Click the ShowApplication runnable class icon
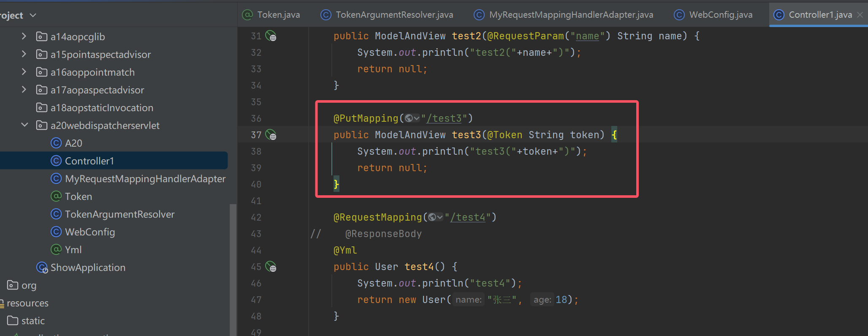The height and width of the screenshot is (336, 868). pos(42,268)
